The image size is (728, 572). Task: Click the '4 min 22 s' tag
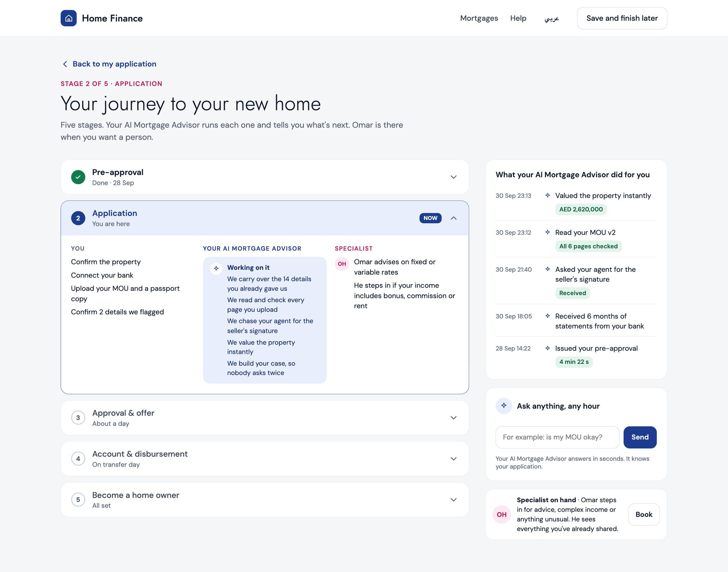[574, 362]
